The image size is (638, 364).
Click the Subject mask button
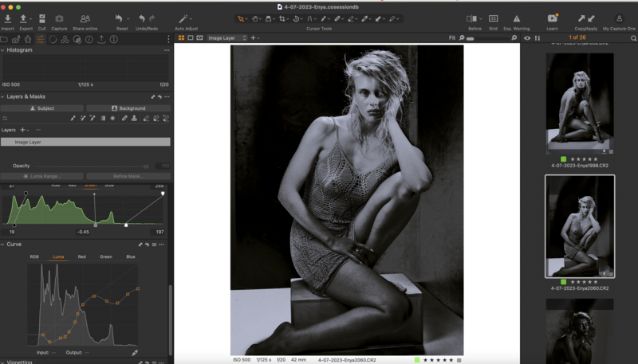pos(42,108)
